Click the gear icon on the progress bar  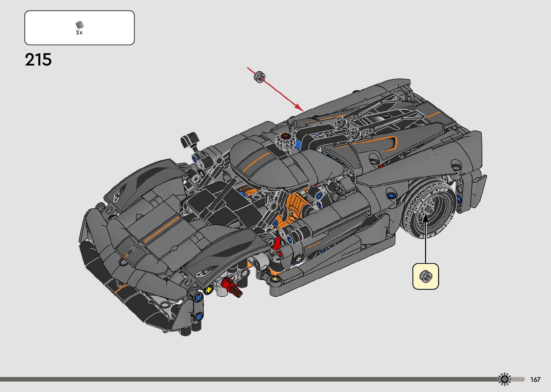pos(505,379)
